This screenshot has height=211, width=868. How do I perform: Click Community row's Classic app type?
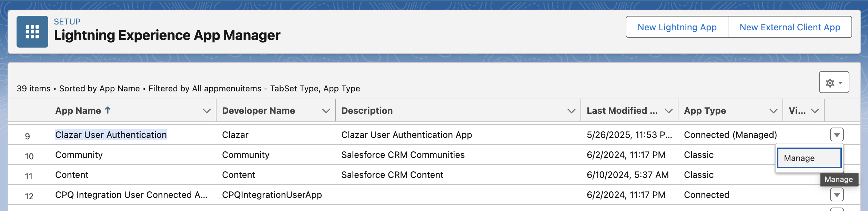pos(699,155)
